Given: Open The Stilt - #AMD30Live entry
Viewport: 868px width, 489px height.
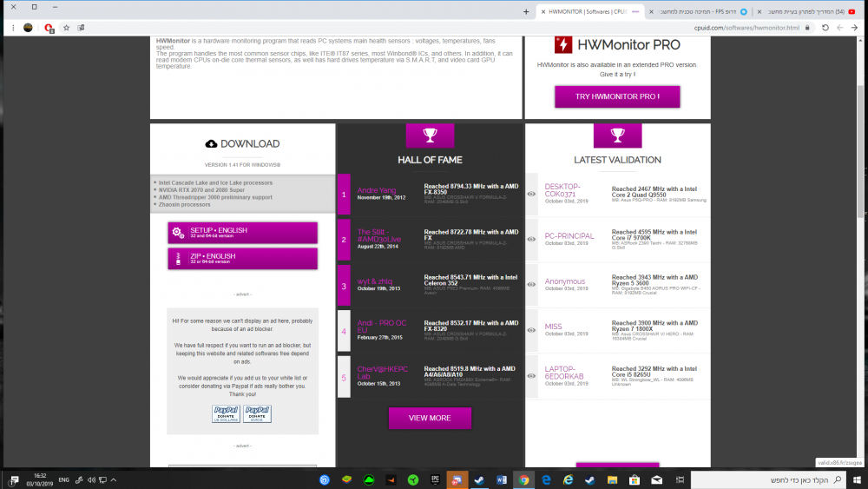Looking at the screenshot, I should pyautogui.click(x=379, y=235).
